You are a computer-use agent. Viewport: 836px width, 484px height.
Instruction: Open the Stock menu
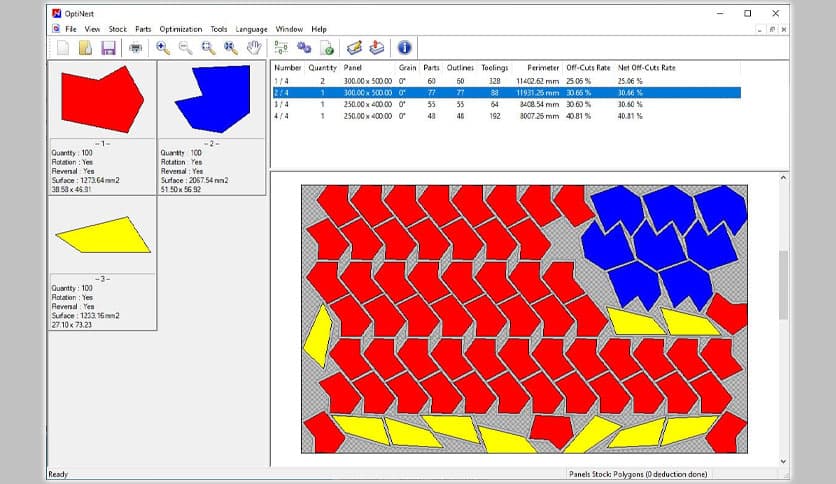(117, 29)
